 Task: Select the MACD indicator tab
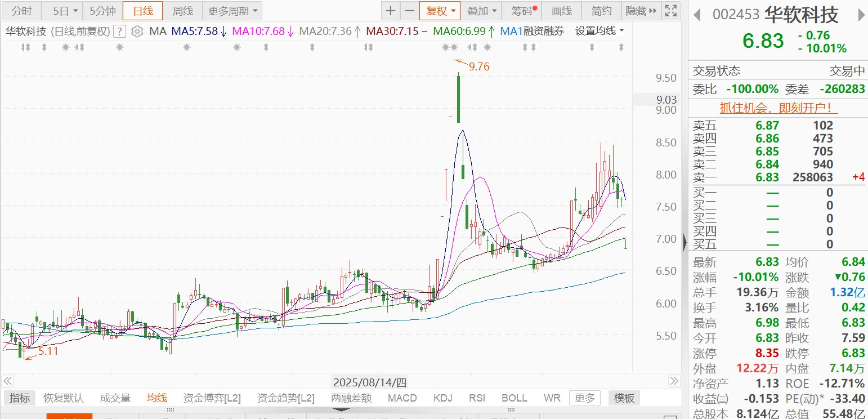[402, 398]
